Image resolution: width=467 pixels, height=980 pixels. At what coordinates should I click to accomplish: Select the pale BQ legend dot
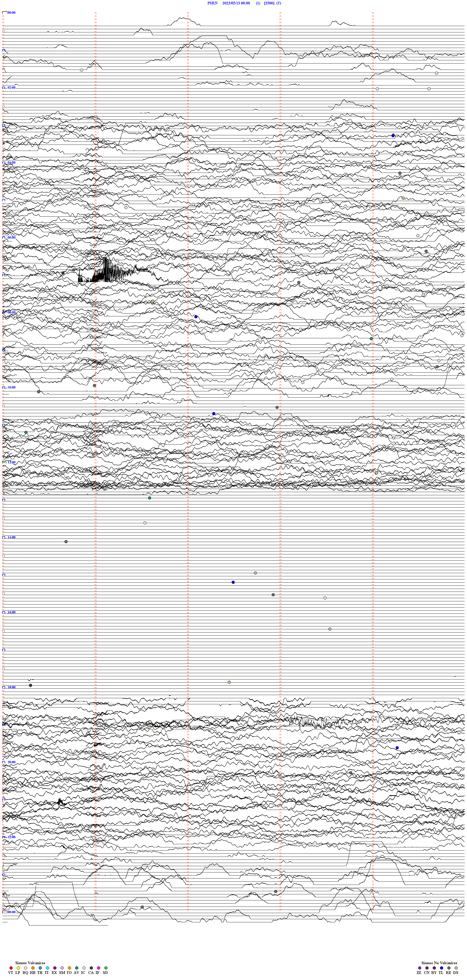[26, 968]
